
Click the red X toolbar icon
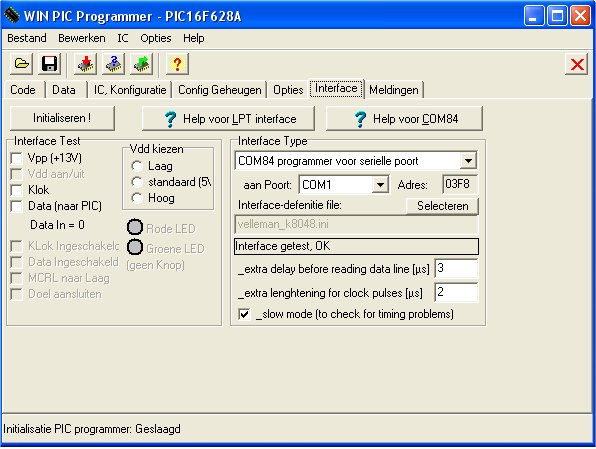click(x=577, y=64)
